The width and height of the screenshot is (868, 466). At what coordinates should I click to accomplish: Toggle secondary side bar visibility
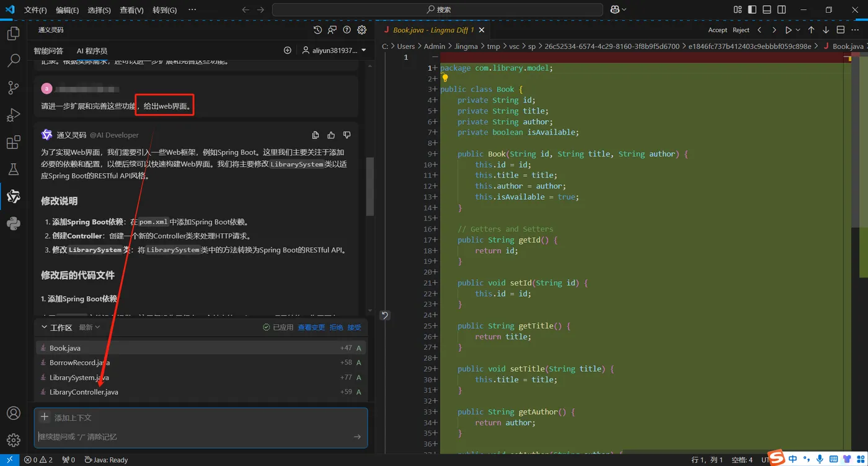(x=782, y=10)
